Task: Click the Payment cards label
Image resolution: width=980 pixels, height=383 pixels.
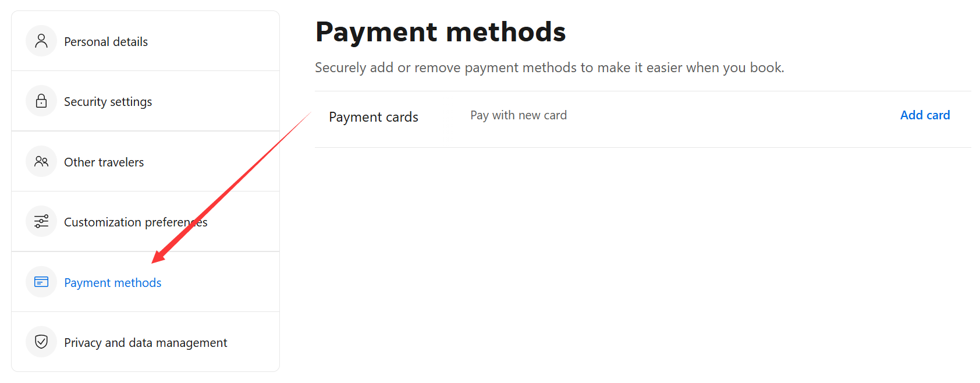Action: click(373, 116)
